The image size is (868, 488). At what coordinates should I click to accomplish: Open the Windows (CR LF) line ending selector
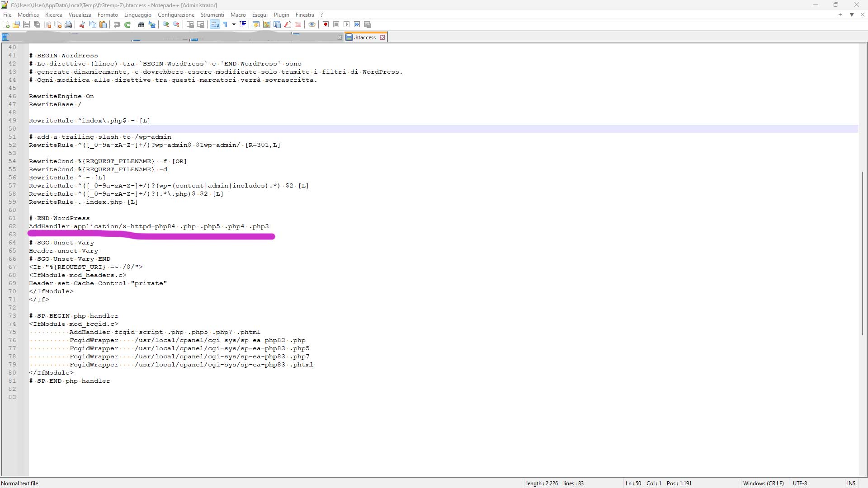click(x=763, y=483)
